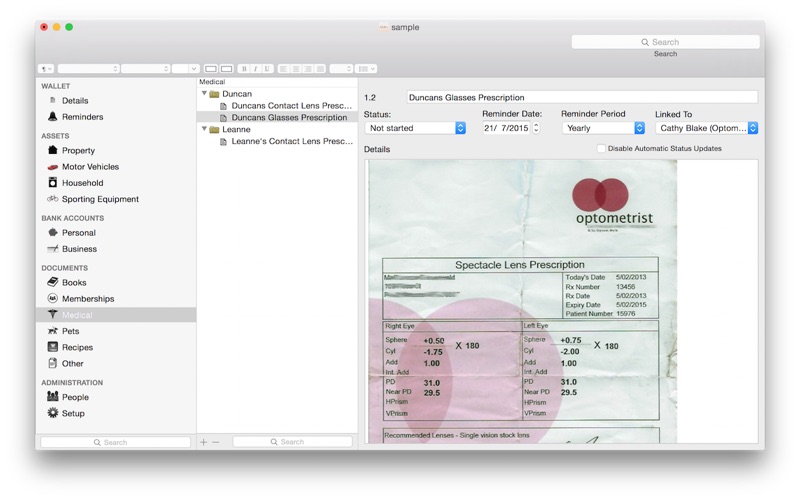Select Duncans Contact Lens Prescription document
Screen dimensions: 800x500
tap(291, 106)
